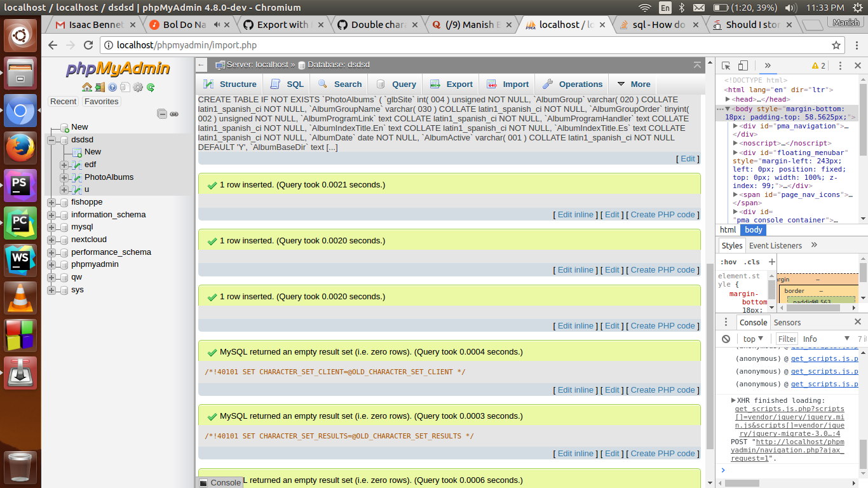Reload page button in Chromium toolbar
The width and height of the screenshot is (868, 488).
89,45
